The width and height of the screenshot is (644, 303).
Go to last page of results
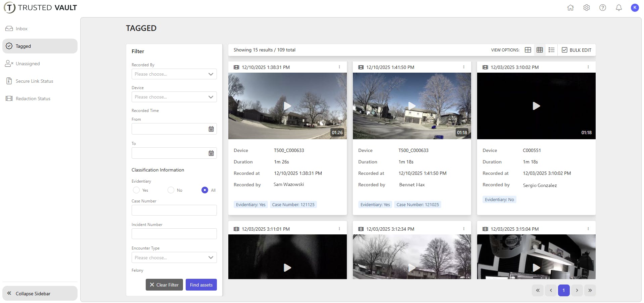pos(590,290)
